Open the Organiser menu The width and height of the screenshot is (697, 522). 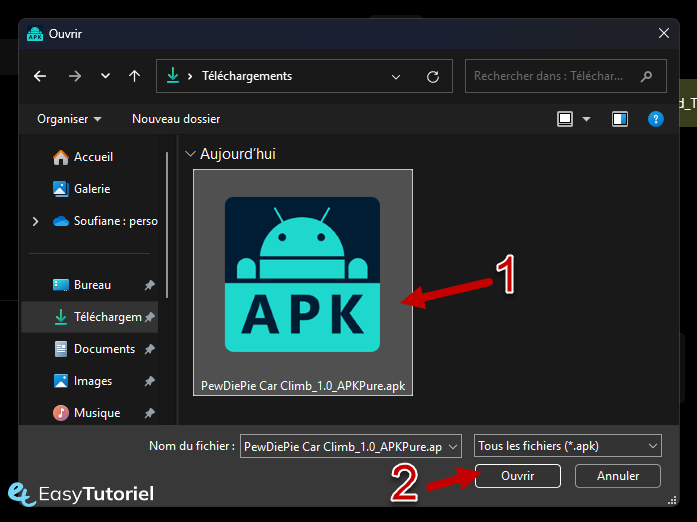click(x=69, y=119)
